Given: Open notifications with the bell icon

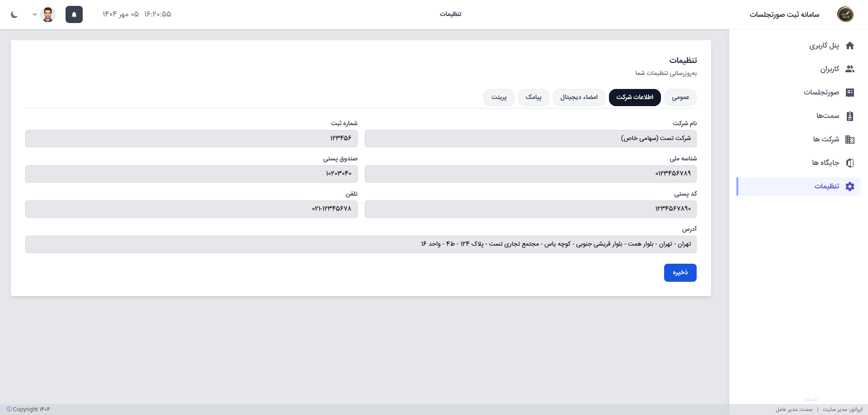Looking at the screenshot, I should (x=74, y=14).
